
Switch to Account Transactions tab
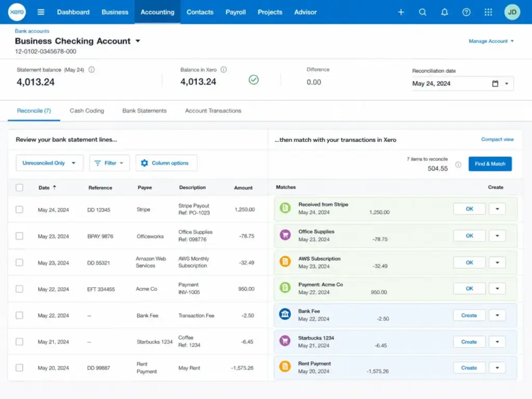click(213, 111)
